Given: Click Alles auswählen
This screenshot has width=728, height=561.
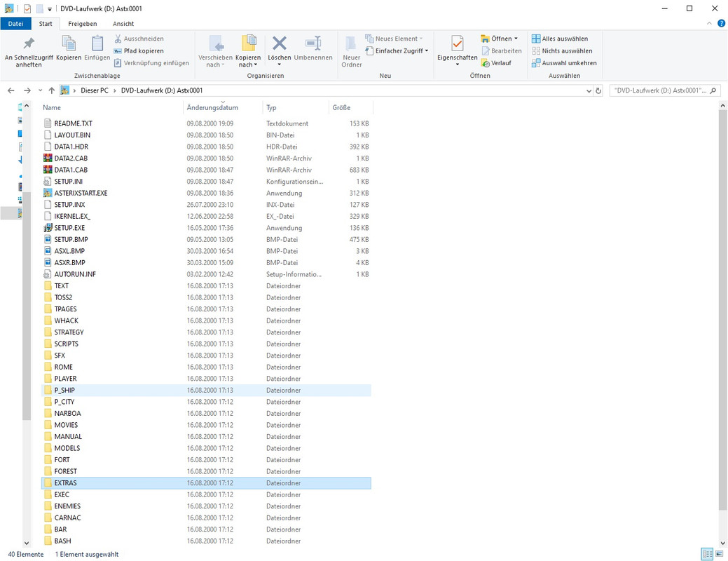Looking at the screenshot, I should tap(560, 39).
